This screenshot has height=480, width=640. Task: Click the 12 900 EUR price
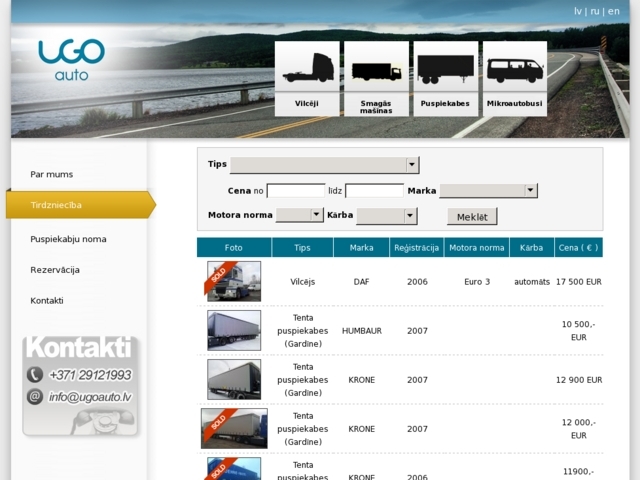(x=579, y=380)
